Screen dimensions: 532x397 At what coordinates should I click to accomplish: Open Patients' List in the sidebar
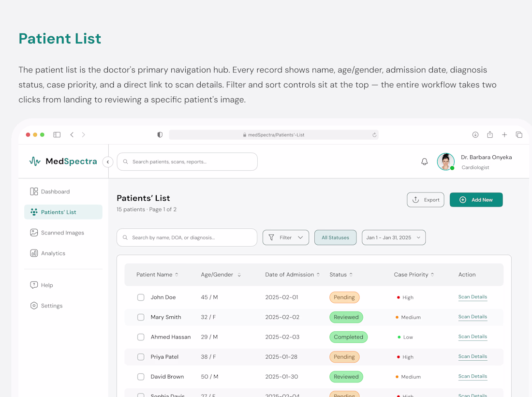coord(63,212)
